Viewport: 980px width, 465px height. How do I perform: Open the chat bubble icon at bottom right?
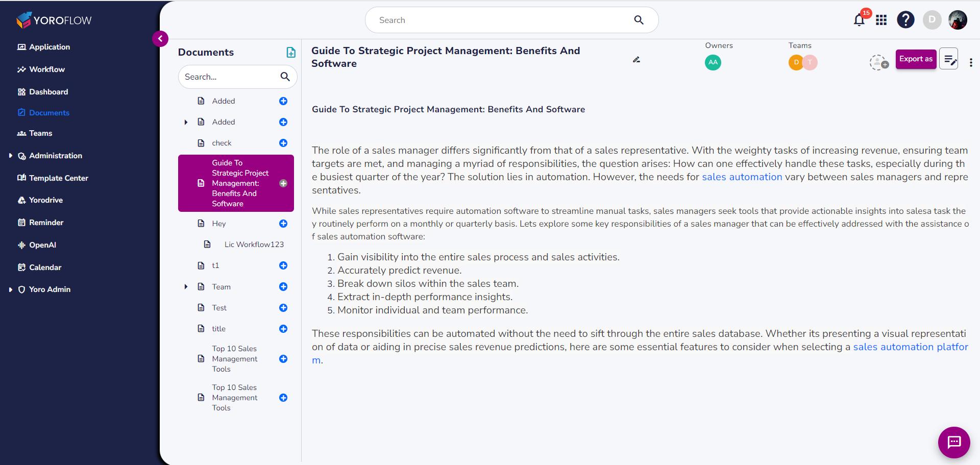click(x=954, y=443)
